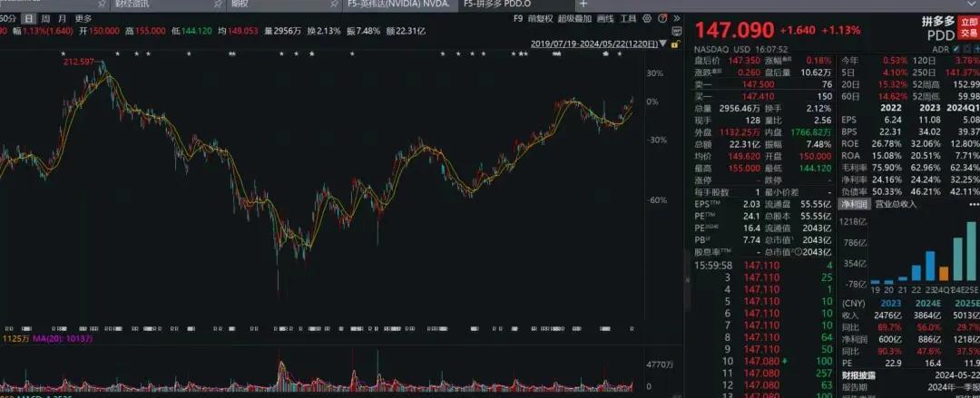
Task: Select the 60分 period
Action: (x=9, y=19)
